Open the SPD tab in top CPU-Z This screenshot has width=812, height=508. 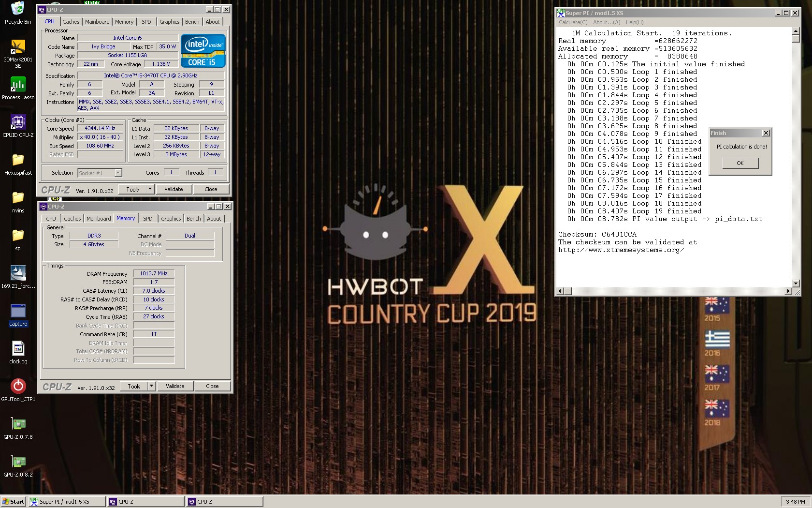click(x=146, y=22)
